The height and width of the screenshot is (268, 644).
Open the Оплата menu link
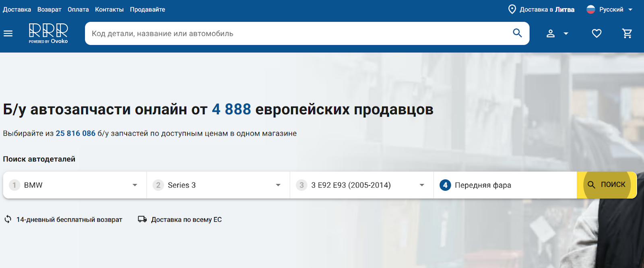[x=78, y=9]
